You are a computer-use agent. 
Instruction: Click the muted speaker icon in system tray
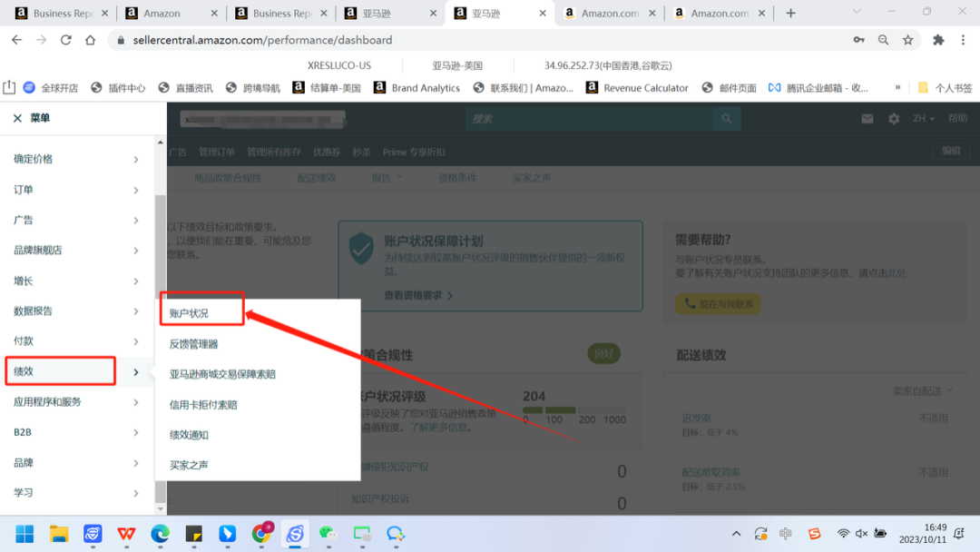[861, 533]
